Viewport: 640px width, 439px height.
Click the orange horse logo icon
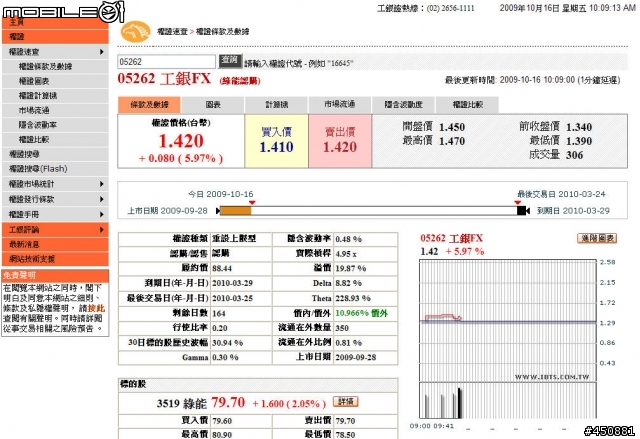click(135, 31)
